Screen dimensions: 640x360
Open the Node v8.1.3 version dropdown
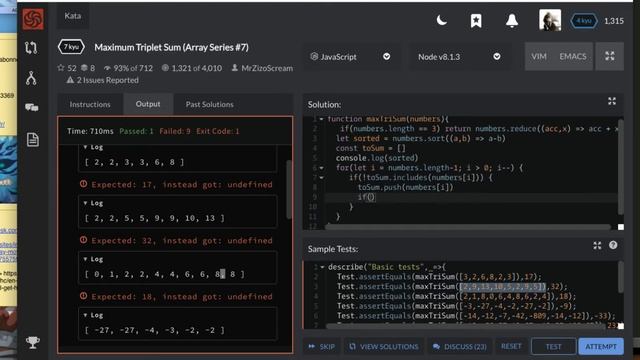pyautogui.click(x=459, y=57)
